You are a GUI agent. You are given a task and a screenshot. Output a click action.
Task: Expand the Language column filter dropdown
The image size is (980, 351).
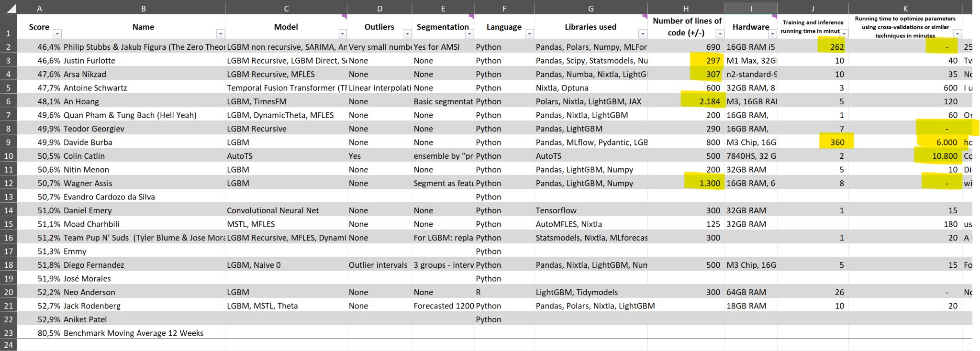tap(529, 34)
